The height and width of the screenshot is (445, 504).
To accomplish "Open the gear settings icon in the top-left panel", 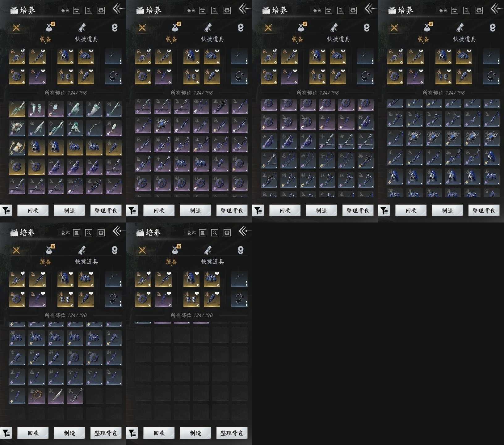I will click(101, 11).
